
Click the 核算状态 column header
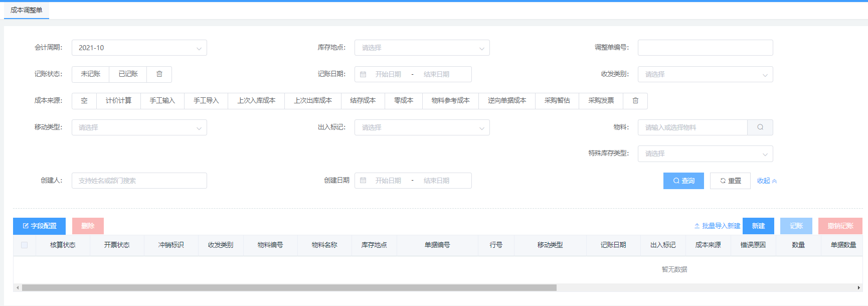pyautogui.click(x=63, y=245)
